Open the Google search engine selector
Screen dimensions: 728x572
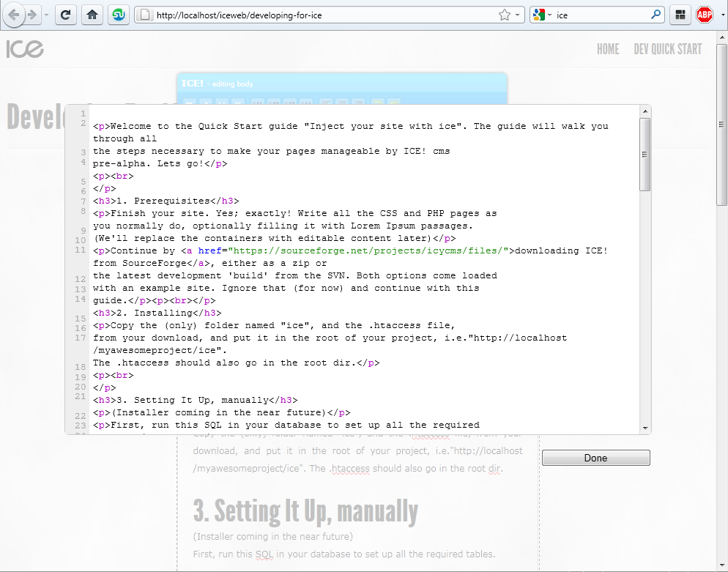[542, 15]
